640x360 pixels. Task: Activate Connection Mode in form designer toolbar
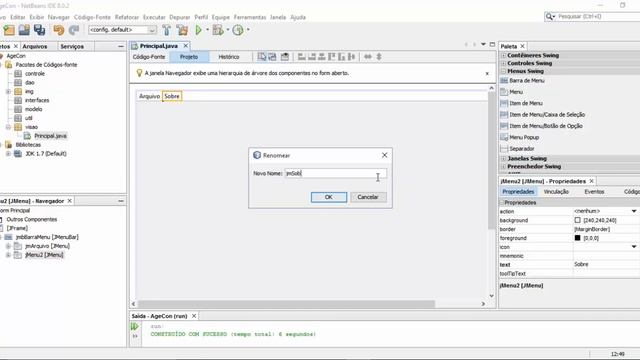tap(272, 57)
